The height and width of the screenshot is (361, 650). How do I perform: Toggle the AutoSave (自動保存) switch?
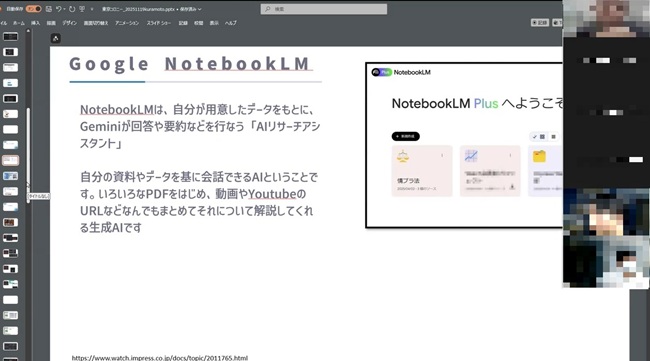pyautogui.click(x=34, y=9)
